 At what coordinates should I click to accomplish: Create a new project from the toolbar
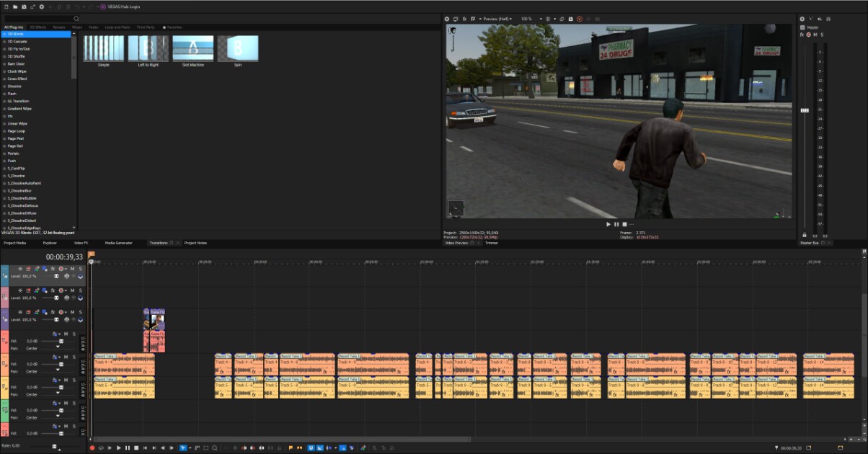6,6
